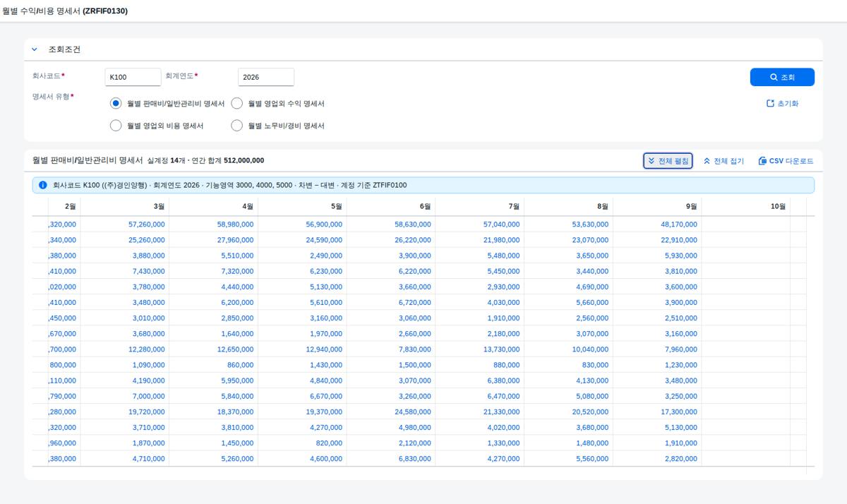Open the 21,980,000 amount link
The height and width of the screenshot is (504, 847).
501,240
